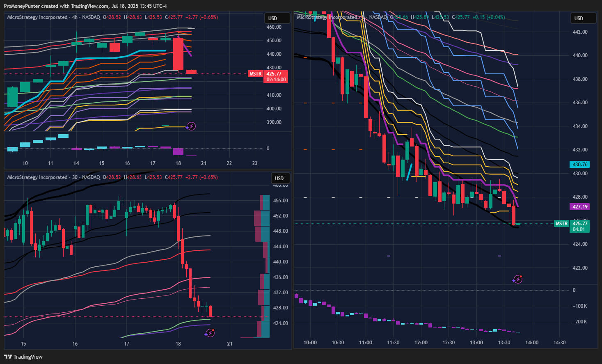Screen dimensions: 602x364
Task: Click the 410.00 price level in 4h chart
Action: pos(274,95)
